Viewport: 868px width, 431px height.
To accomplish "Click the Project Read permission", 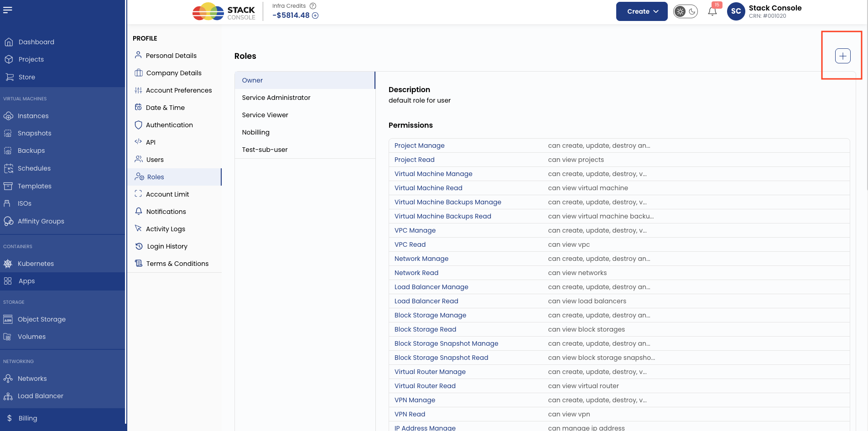I will coord(414,160).
